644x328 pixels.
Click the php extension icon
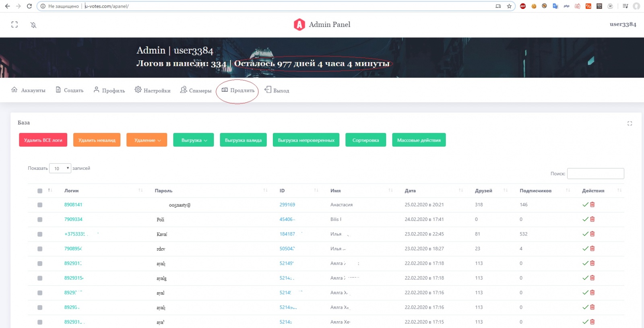point(566,6)
